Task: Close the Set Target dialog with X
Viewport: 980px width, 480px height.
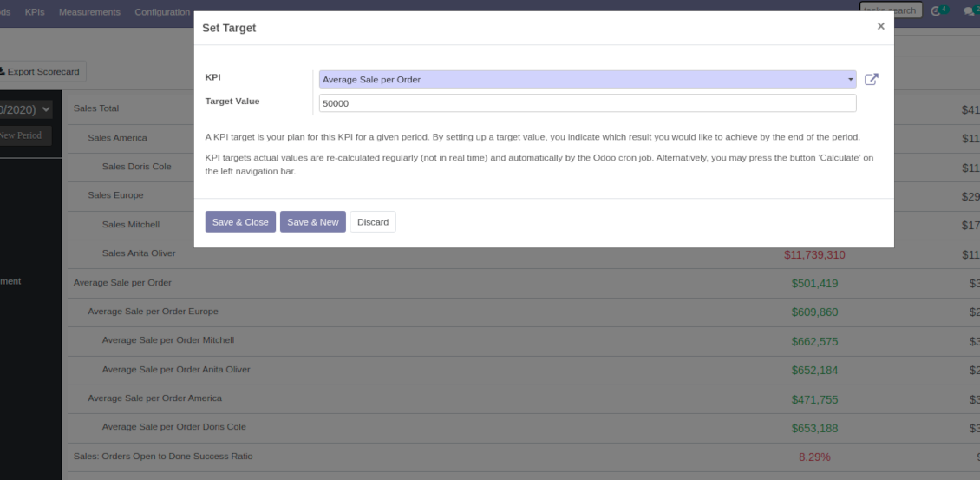Action: click(x=880, y=27)
